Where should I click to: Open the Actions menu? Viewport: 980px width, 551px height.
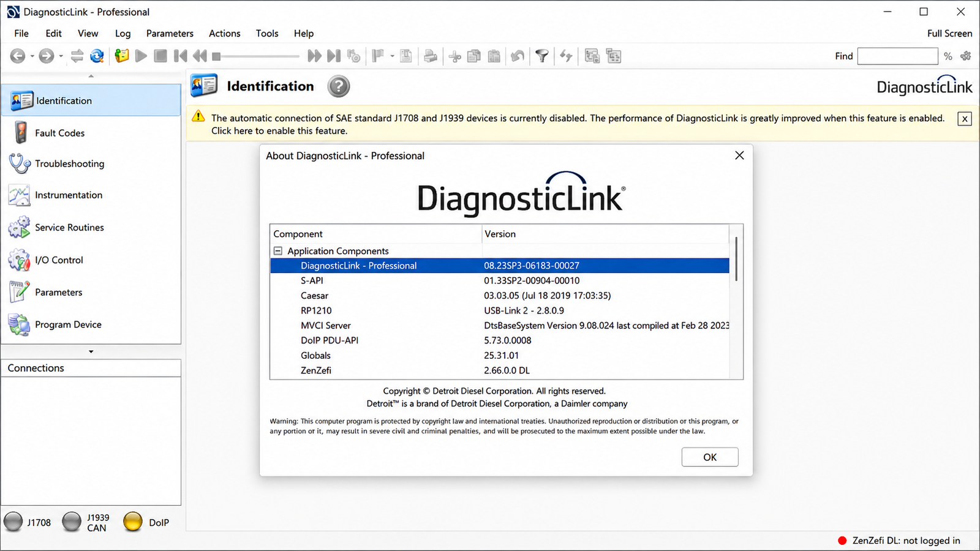(224, 34)
